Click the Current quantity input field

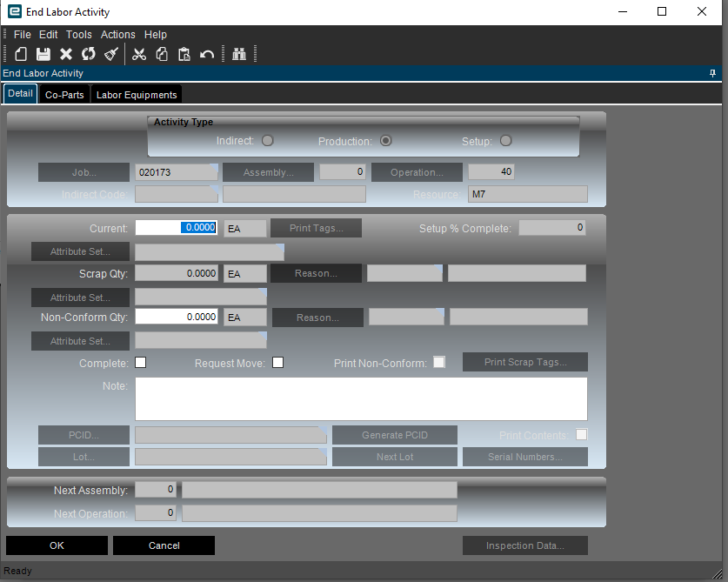[177, 228]
